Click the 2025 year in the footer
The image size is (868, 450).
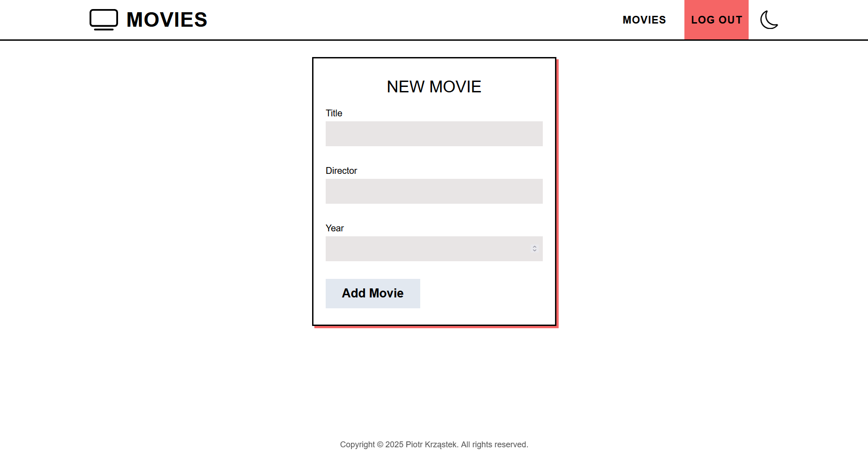click(394, 445)
